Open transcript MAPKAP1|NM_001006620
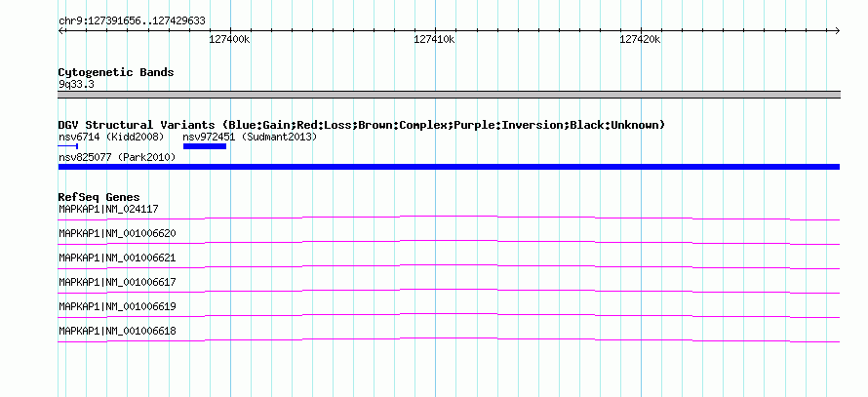The height and width of the screenshot is (397, 868). click(x=117, y=234)
